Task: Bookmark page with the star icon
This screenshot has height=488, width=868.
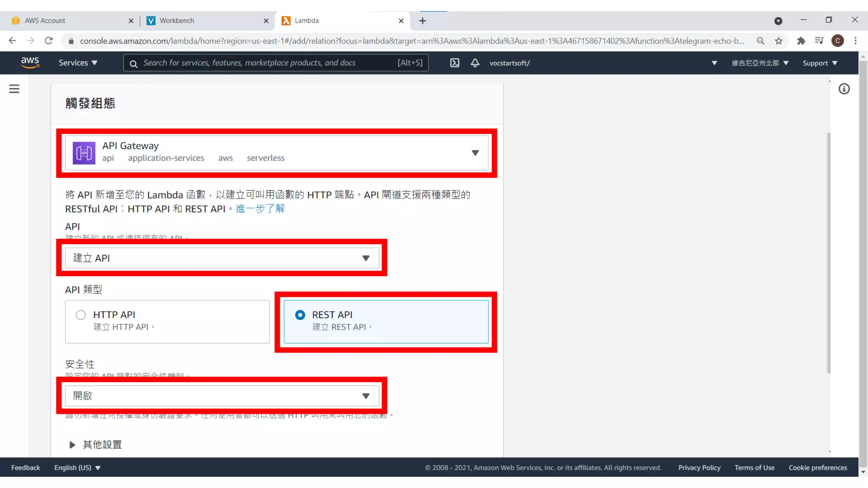Action: 779,41
